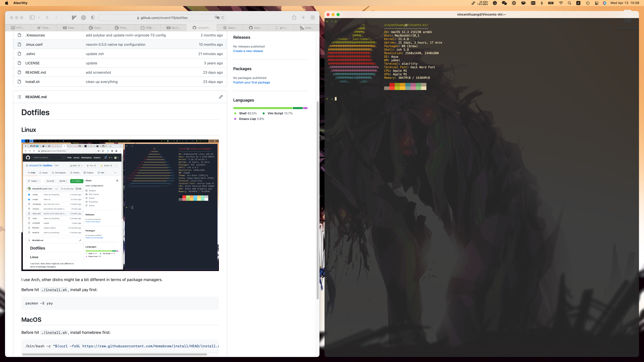
Task: Go back to previous page
Action: [47, 17]
